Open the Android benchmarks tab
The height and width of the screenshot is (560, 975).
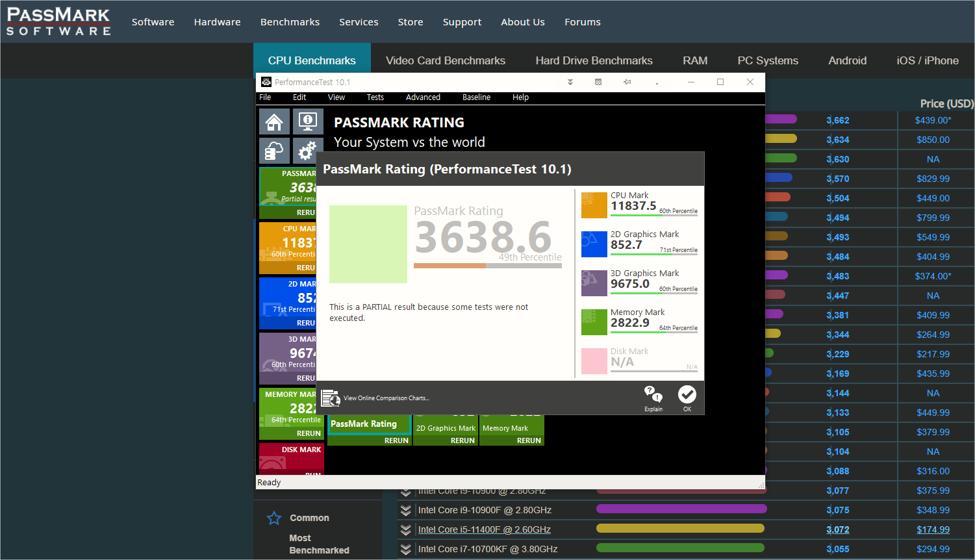click(848, 60)
